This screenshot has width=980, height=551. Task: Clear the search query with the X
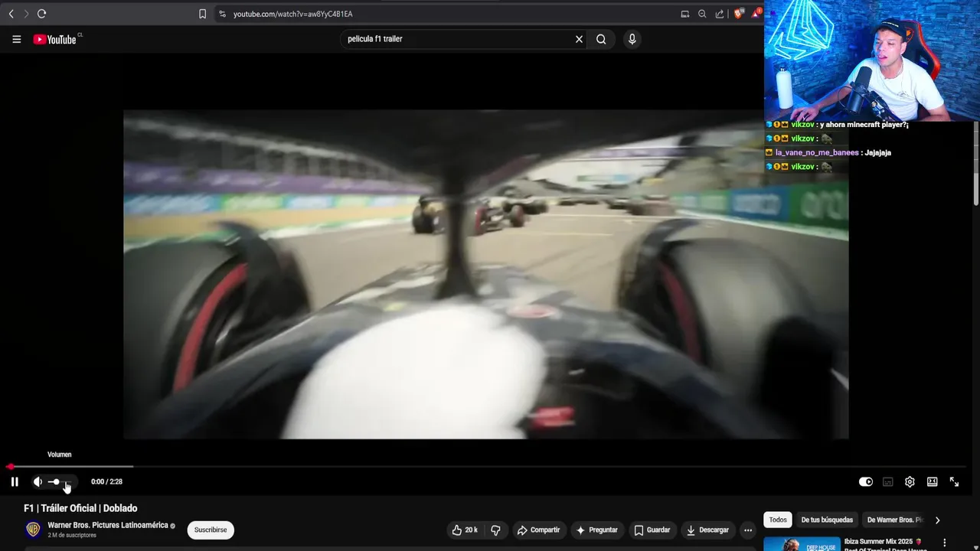(579, 39)
